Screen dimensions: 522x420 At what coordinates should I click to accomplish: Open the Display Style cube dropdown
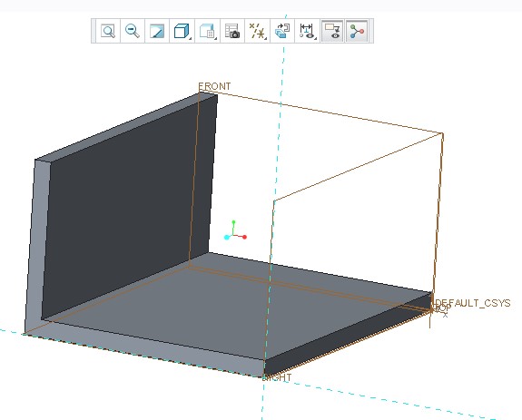(182, 31)
